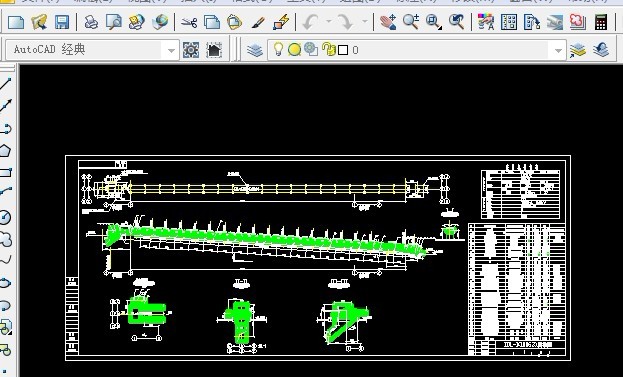This screenshot has height=377, width=623.
Task: Select the Pan hand tool
Action: click(x=388, y=22)
